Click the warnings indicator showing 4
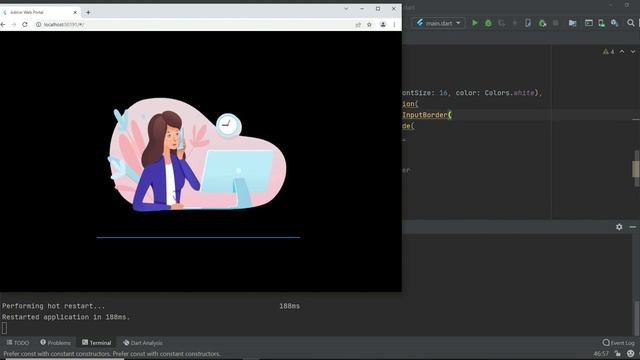Screen dimensions: 640x360 tap(609, 52)
